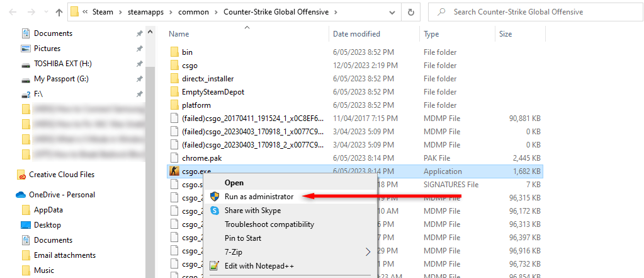Image resolution: width=644 pixels, height=278 pixels.
Task: Select Pin to Start option
Action: (243, 238)
